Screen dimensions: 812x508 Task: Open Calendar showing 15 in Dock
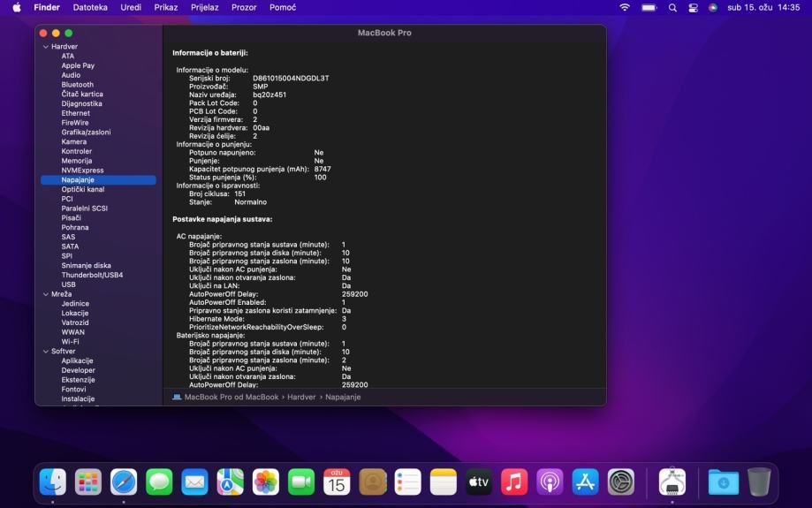coord(337,481)
